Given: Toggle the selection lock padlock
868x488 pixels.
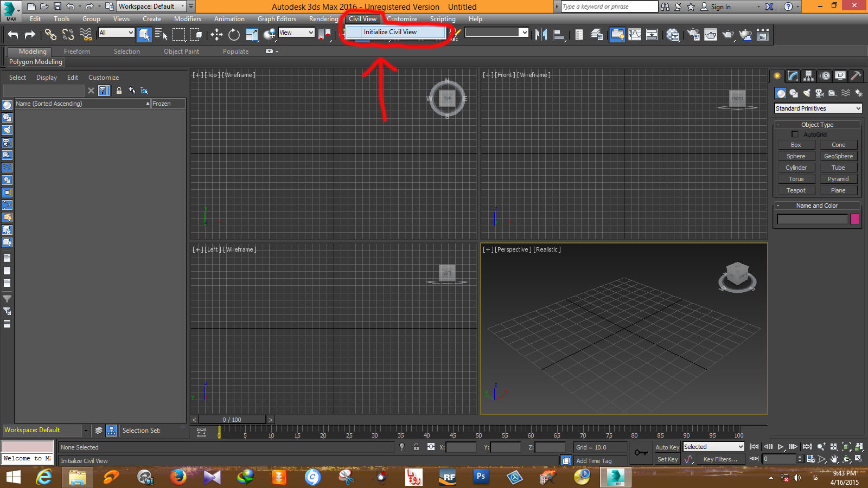Looking at the screenshot, I should pos(416,447).
